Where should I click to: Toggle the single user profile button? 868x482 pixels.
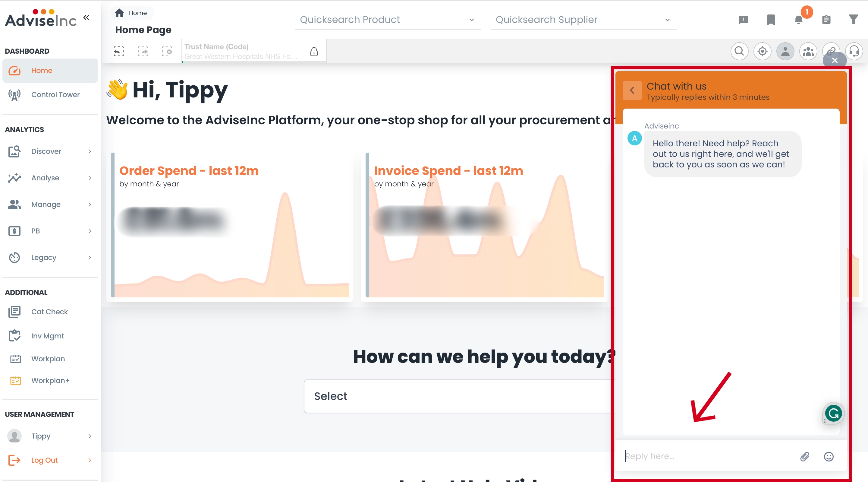tap(785, 51)
